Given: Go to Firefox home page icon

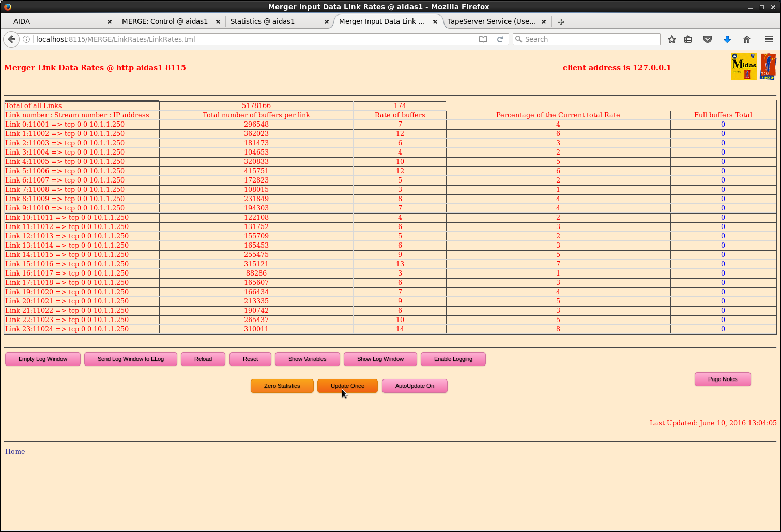Looking at the screenshot, I should click(747, 39).
